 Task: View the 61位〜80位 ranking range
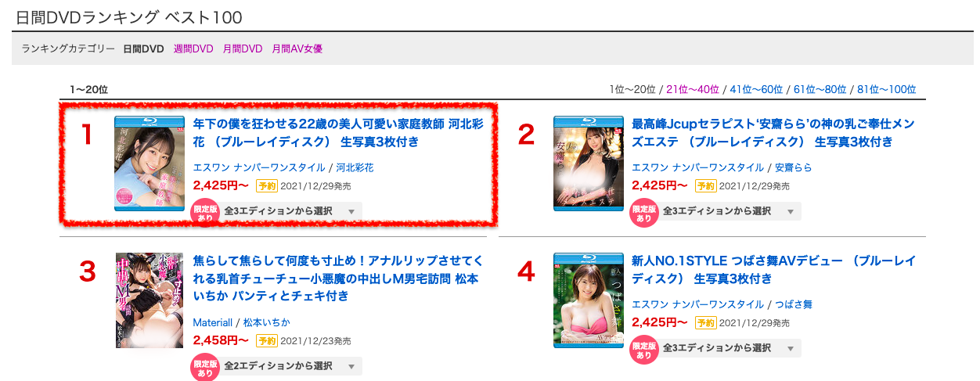(820, 89)
